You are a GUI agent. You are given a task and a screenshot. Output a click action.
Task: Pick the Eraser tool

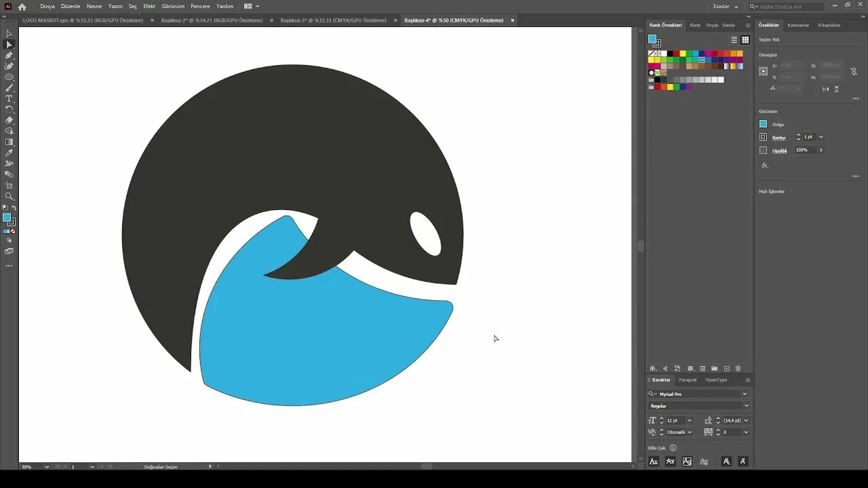click(9, 120)
